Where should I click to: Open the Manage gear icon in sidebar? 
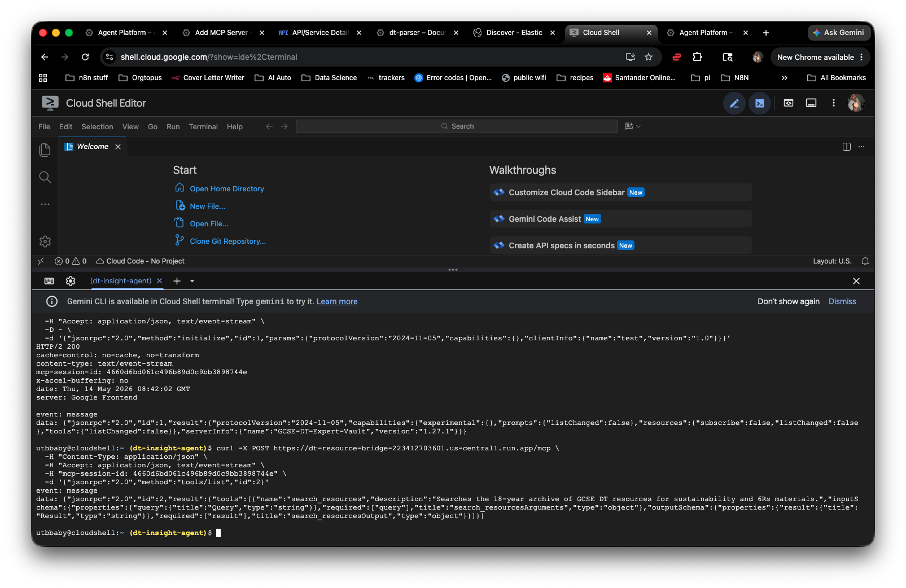(x=45, y=242)
